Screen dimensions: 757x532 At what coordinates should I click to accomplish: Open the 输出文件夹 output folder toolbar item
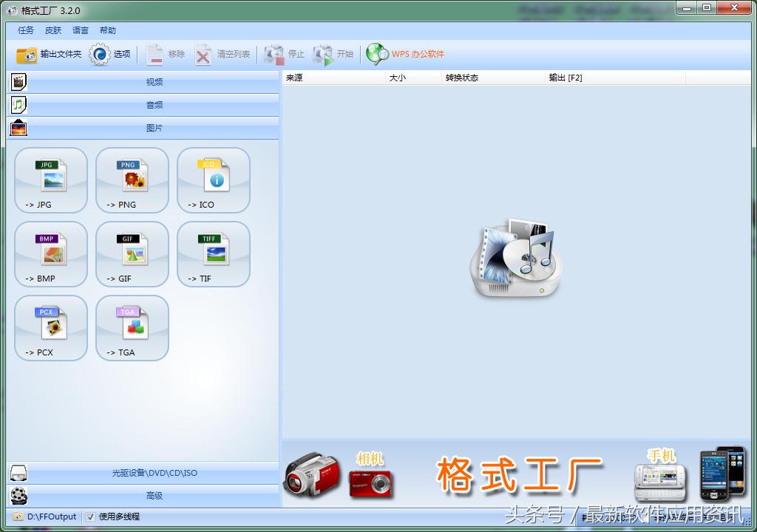(x=47, y=54)
